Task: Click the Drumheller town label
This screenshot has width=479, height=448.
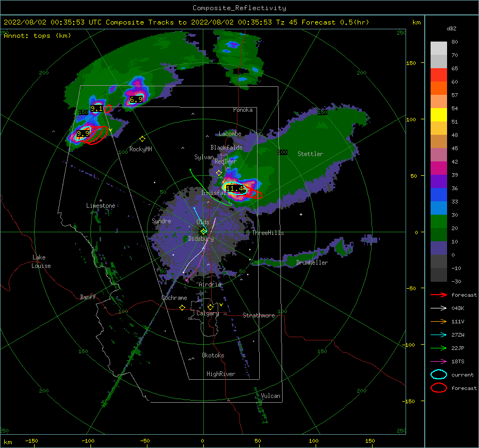Action: (x=312, y=263)
